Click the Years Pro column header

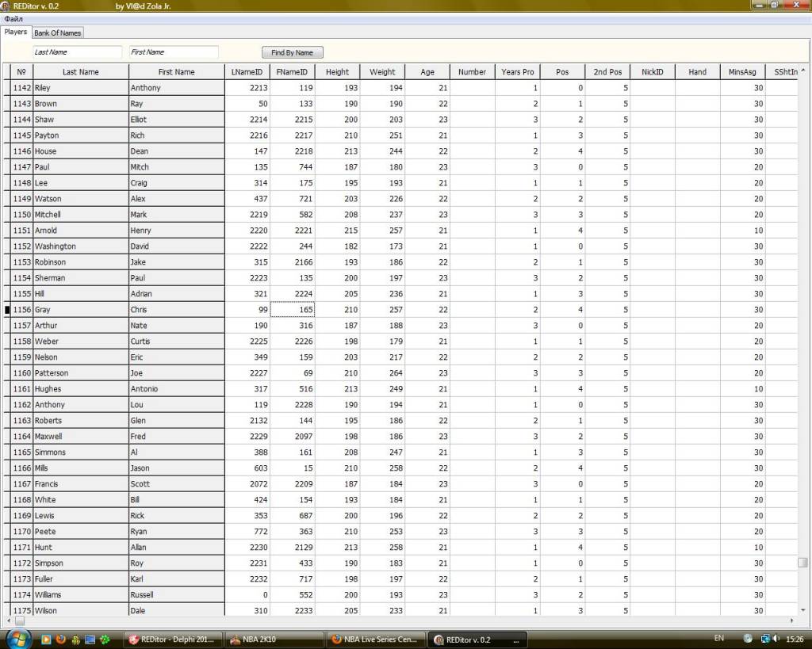pyautogui.click(x=517, y=72)
